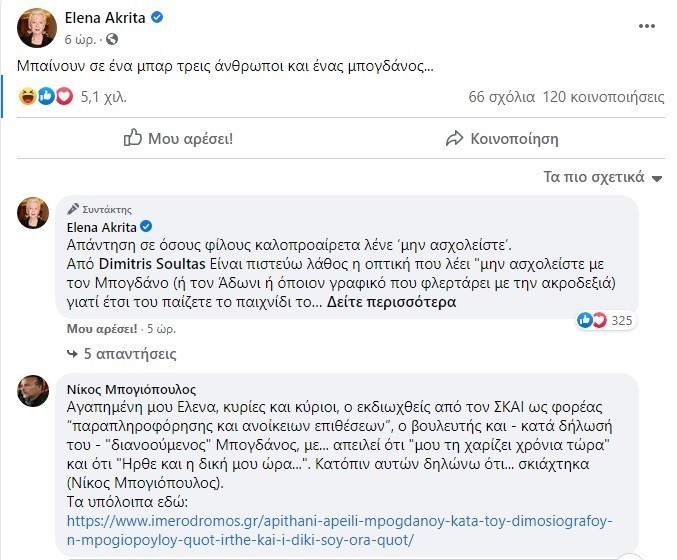Expand the 'Τα πιο σχετικά' sort dropdown
This screenshot has height=560, width=677.
point(603,177)
